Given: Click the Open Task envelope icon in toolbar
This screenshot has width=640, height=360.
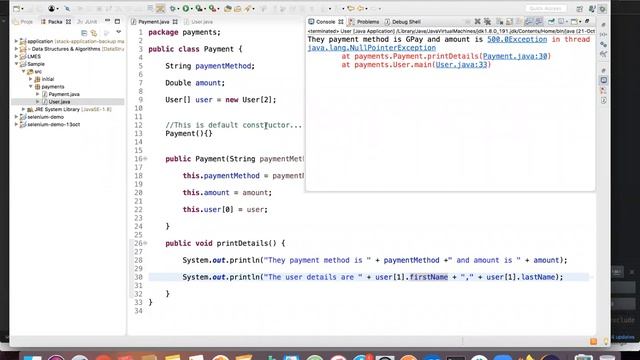Looking at the screenshot, I should click(237, 9).
